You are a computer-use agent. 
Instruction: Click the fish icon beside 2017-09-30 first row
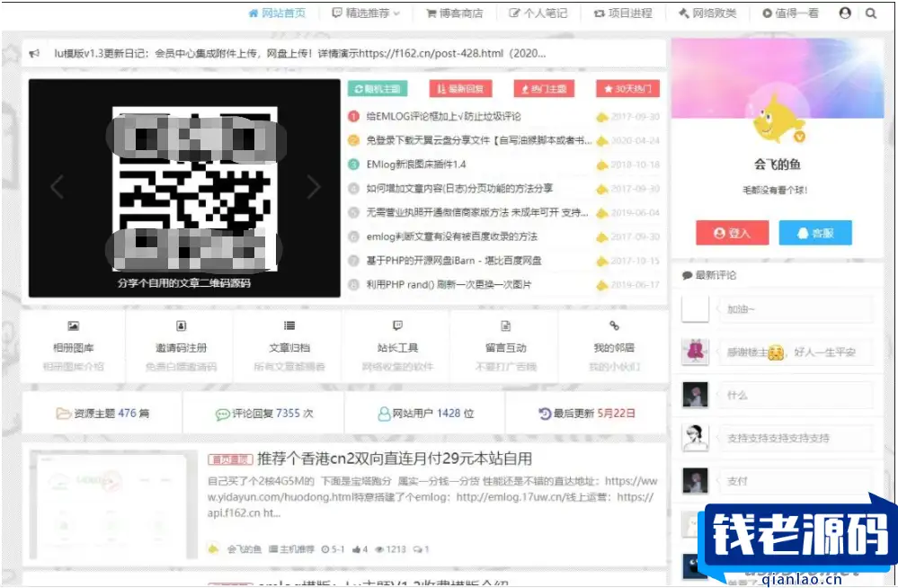[602, 117]
